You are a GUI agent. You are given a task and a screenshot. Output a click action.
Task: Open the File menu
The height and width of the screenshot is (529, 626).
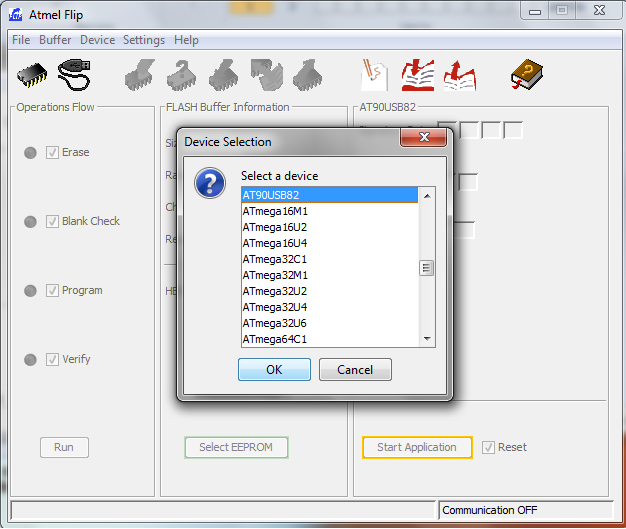[x=21, y=40]
